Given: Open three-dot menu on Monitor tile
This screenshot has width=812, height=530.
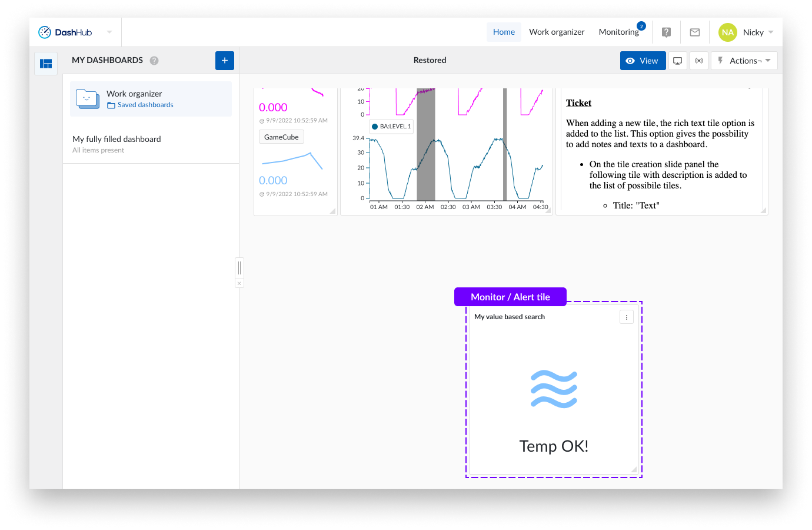Looking at the screenshot, I should 627,317.
